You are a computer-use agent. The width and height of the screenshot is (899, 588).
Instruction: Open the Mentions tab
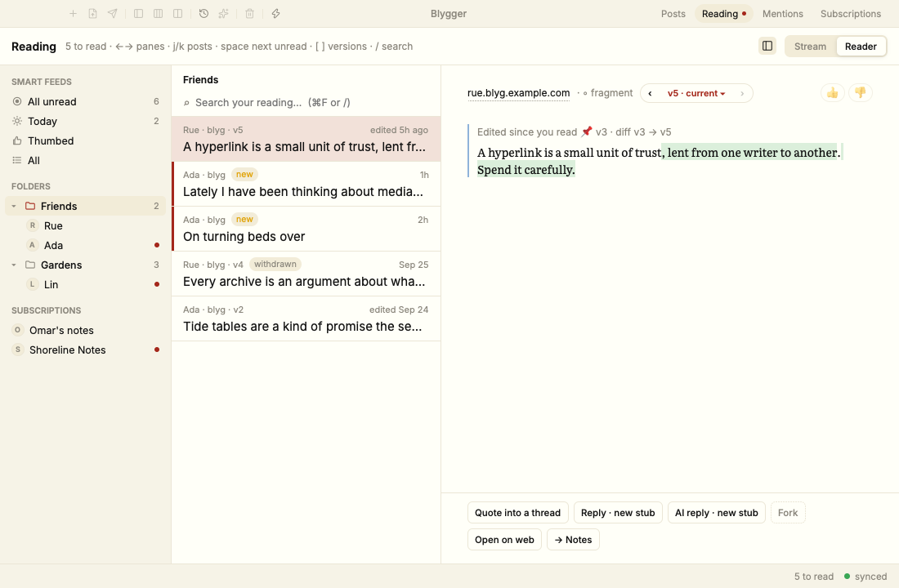pos(783,14)
